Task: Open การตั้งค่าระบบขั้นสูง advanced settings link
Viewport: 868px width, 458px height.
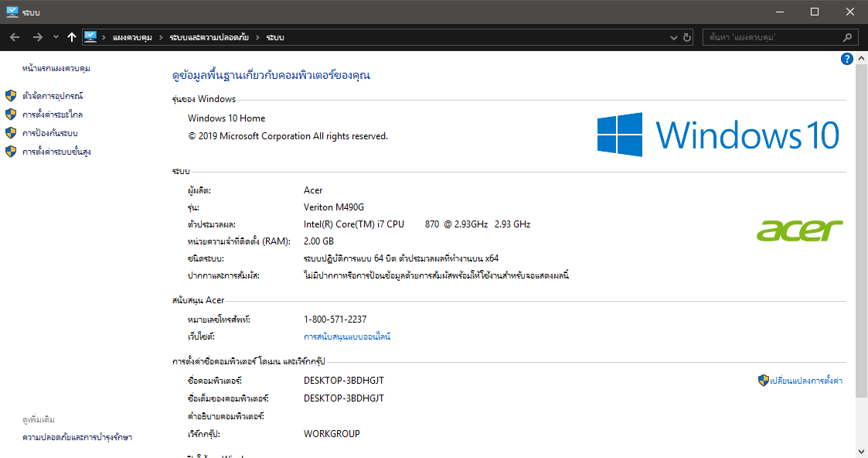Action: click(56, 151)
